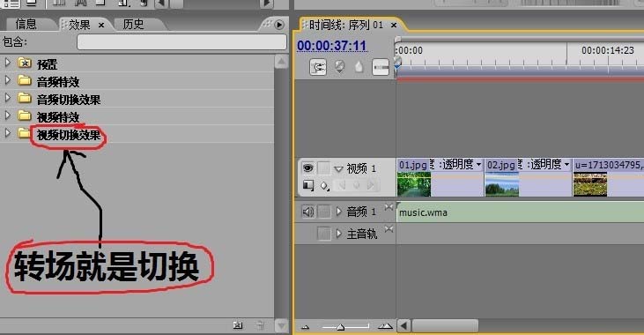Toggle eye visibility for 视频 1 track
Image resolution: width=644 pixels, height=335 pixels.
click(308, 168)
